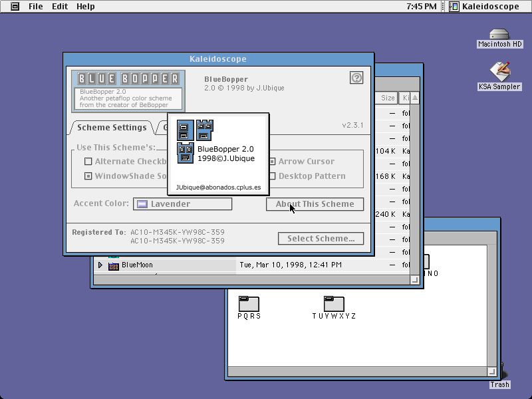Click the sort order icon beside the Ki column

coord(414,98)
